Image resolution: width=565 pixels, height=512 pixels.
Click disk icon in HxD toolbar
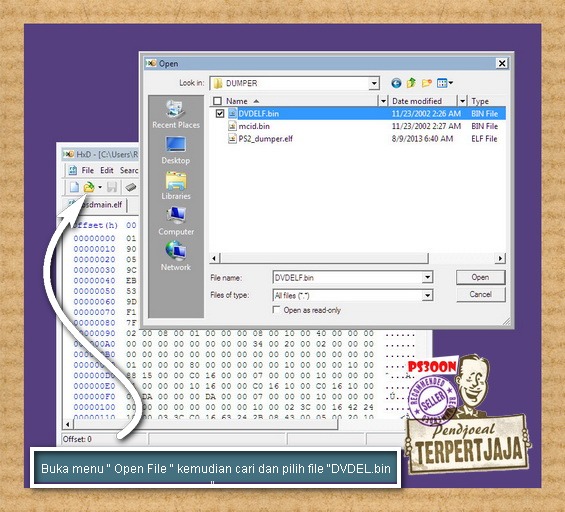pos(130,187)
